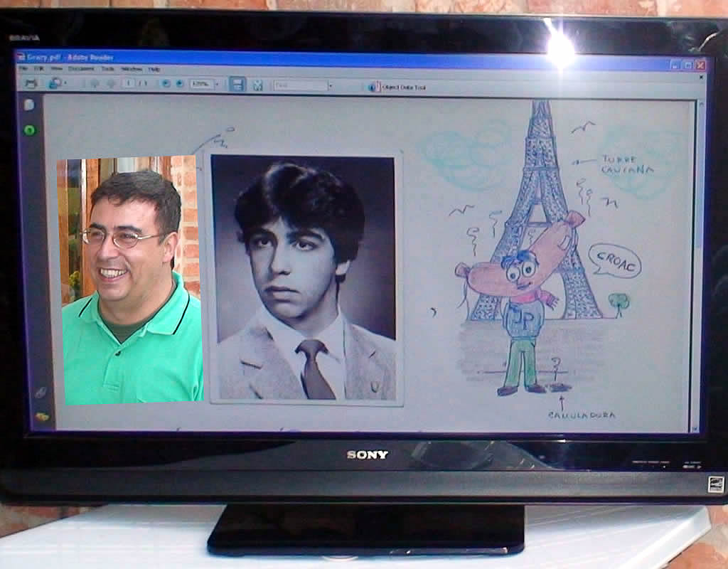Screen dimensions: 728x569
Task: Go to next page using the down arrow
Action: [111, 84]
